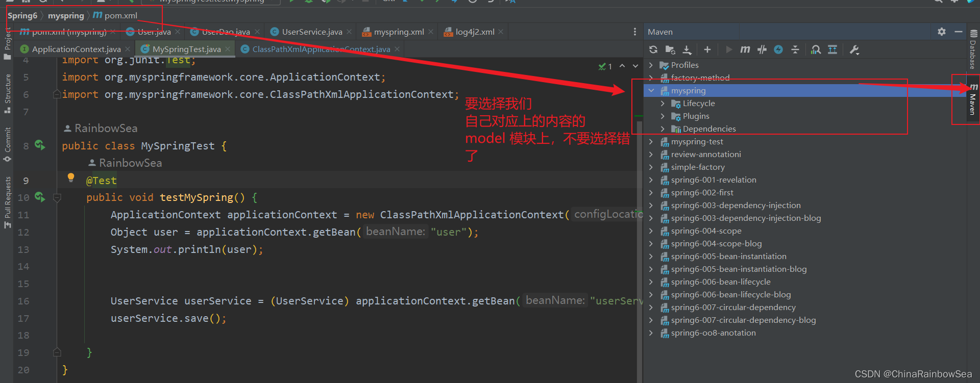Fold the testMySpring method body
Viewport: 980px width, 383px height.
coord(57,197)
